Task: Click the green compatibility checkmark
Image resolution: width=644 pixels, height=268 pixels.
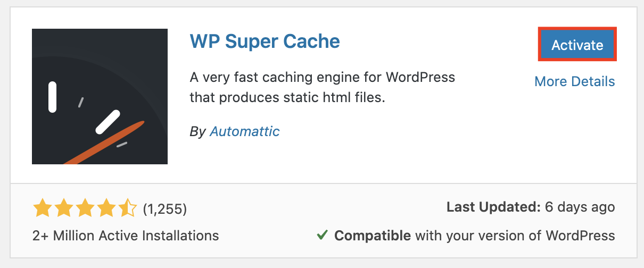Action: click(x=321, y=235)
